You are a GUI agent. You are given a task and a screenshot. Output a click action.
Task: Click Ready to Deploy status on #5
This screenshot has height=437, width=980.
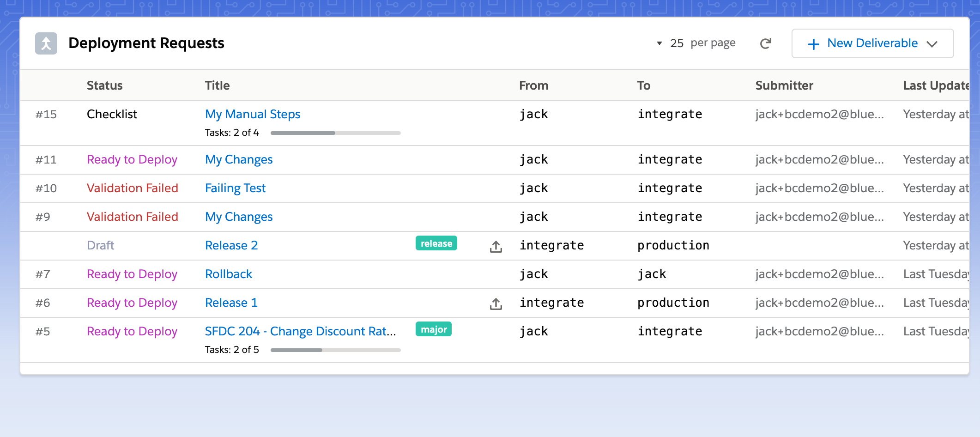[x=132, y=331]
